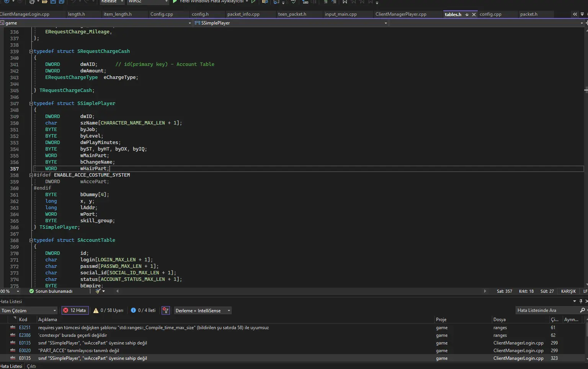Start the Yerel Windows Hata Ayıklayıcısı debugger
Image resolution: width=588 pixels, height=369 pixels.
click(x=210, y=2)
